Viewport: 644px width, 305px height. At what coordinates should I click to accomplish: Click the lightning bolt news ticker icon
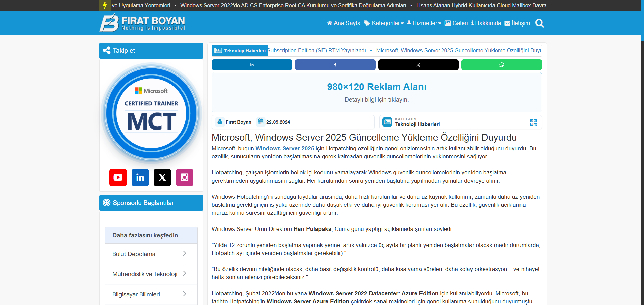coord(105,5)
